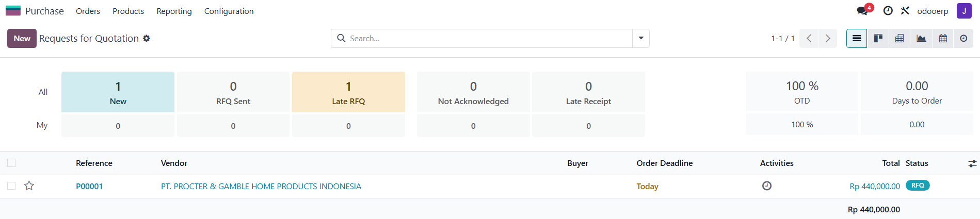Open the gear actions menu beside title
The image size is (980, 219).
coord(147,38)
